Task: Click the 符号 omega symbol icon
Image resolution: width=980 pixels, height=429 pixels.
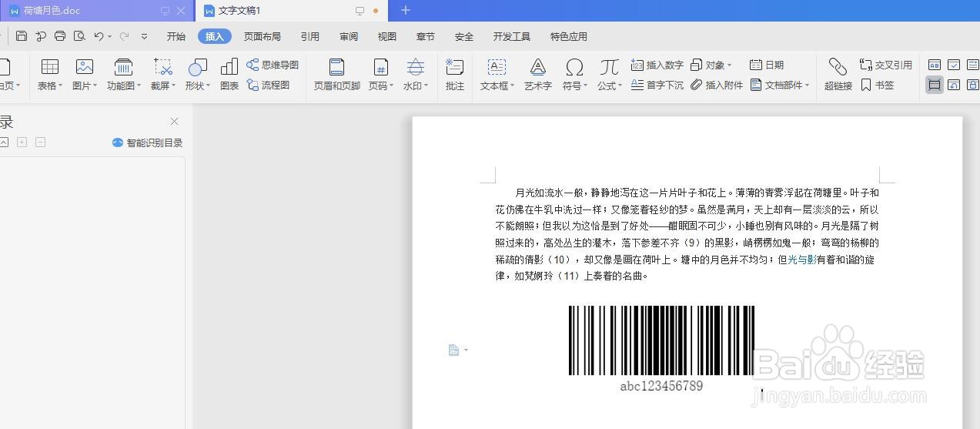Action: (x=574, y=67)
